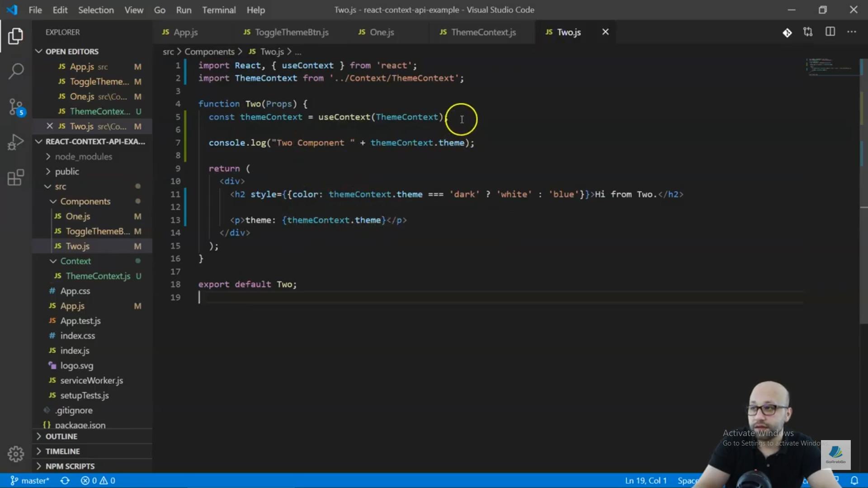The width and height of the screenshot is (868, 488).
Task: Open the File menu
Action: tap(35, 10)
